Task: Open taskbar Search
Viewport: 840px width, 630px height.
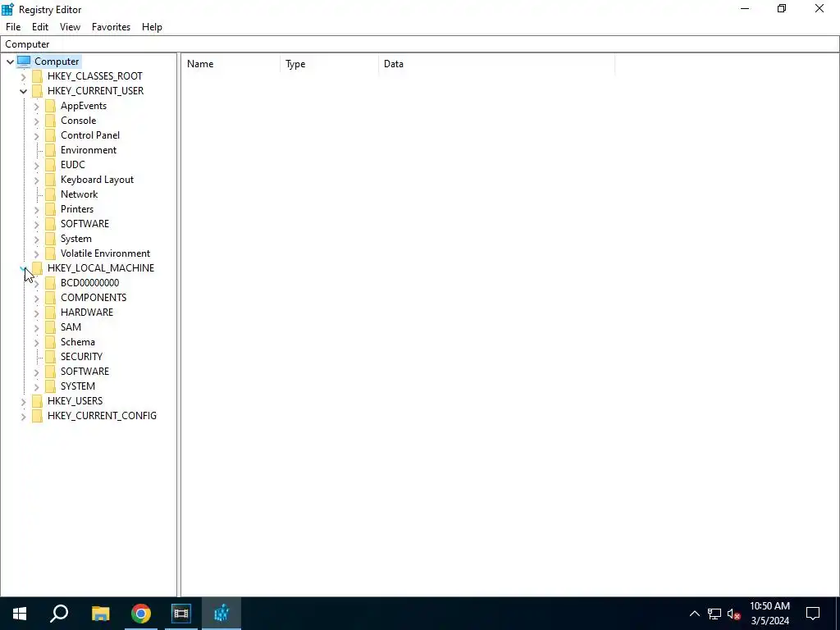Action: 59,614
